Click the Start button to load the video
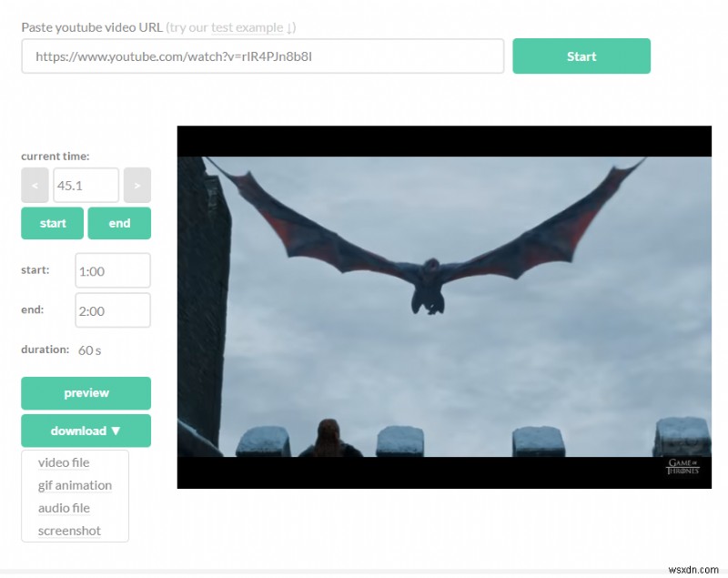 tap(581, 56)
